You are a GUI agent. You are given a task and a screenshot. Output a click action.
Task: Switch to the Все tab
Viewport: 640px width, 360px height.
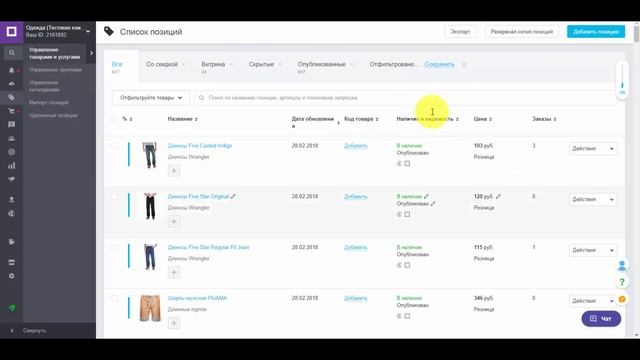[117, 67]
